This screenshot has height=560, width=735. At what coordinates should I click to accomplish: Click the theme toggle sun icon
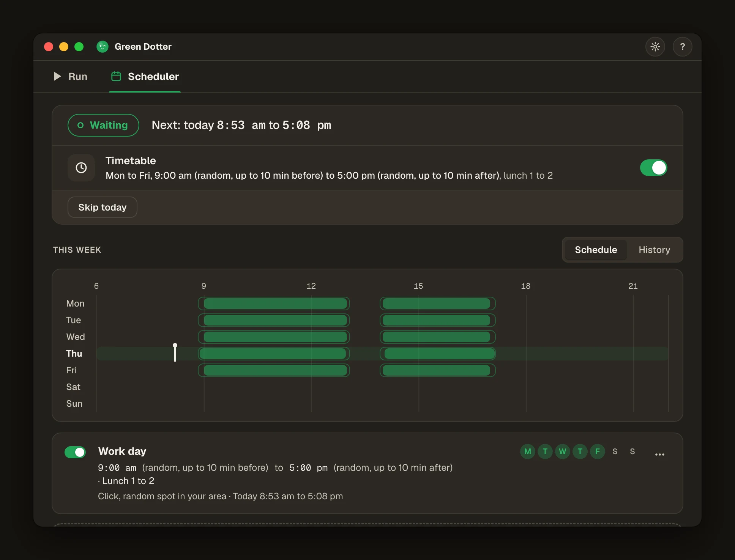point(655,47)
